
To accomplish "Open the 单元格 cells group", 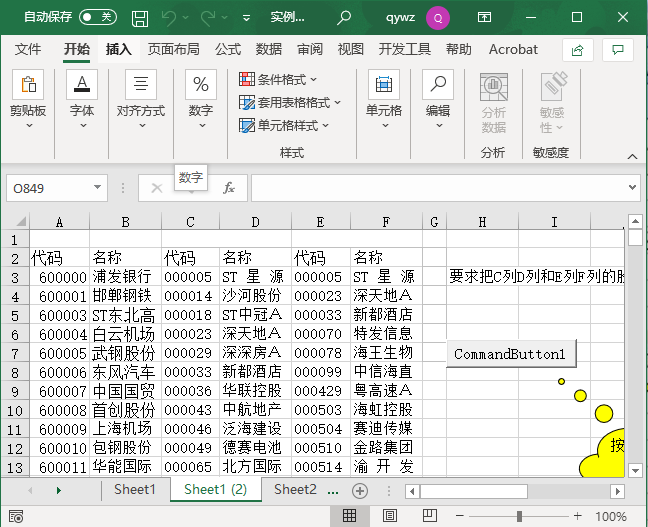I will (x=384, y=99).
